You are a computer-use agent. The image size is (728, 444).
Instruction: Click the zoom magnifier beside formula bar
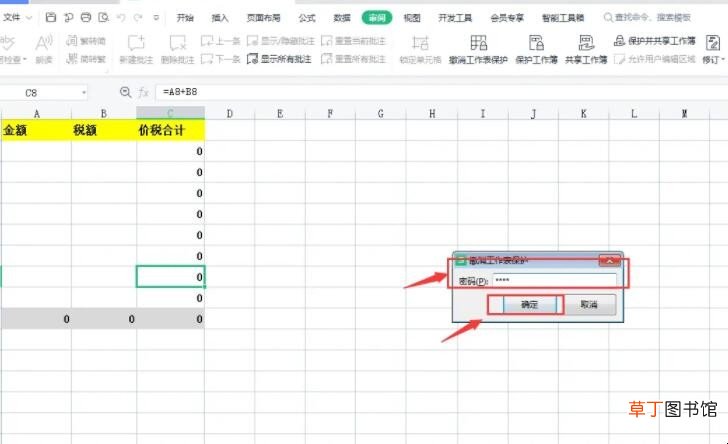click(x=125, y=92)
